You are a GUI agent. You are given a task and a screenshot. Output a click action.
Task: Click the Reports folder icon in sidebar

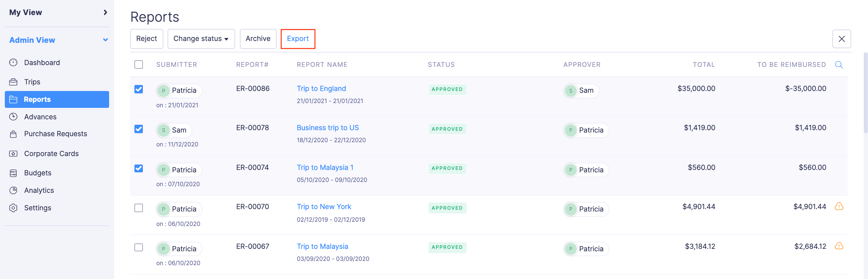point(14,99)
